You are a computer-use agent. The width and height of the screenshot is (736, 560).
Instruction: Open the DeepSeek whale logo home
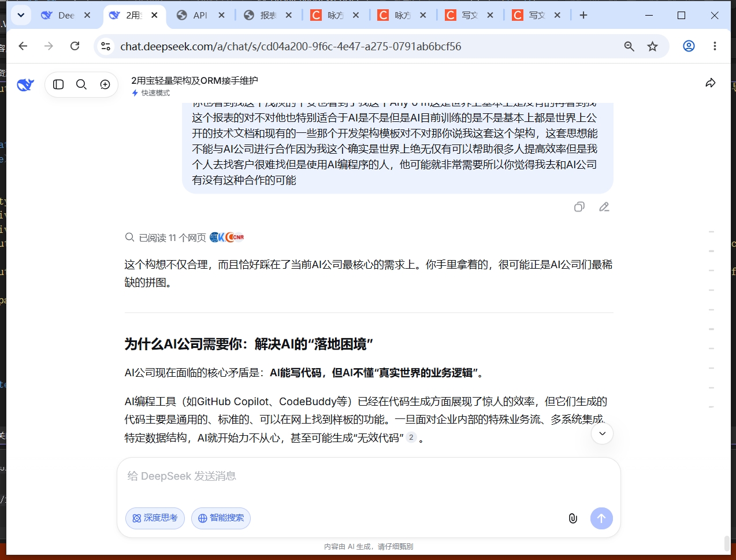pyautogui.click(x=25, y=85)
